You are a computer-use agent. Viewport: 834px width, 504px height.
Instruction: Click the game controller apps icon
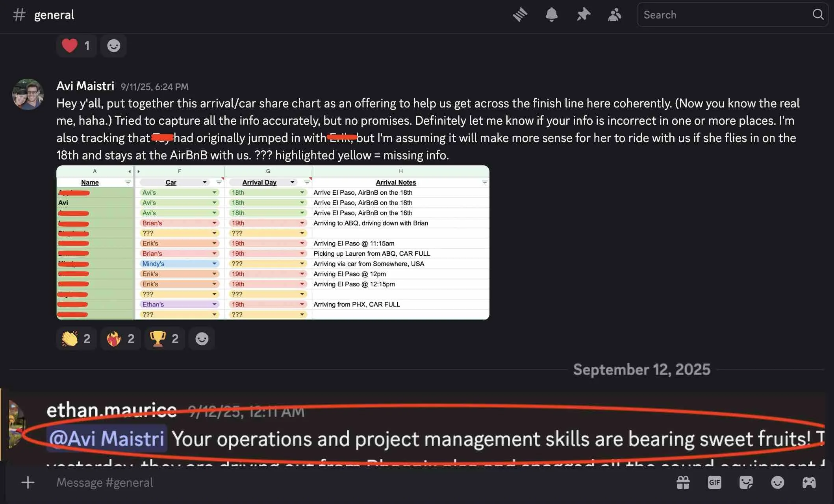[809, 482]
